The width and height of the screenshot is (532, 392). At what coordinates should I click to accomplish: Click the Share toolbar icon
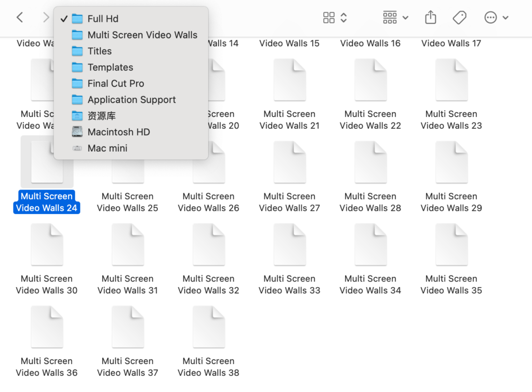click(430, 18)
